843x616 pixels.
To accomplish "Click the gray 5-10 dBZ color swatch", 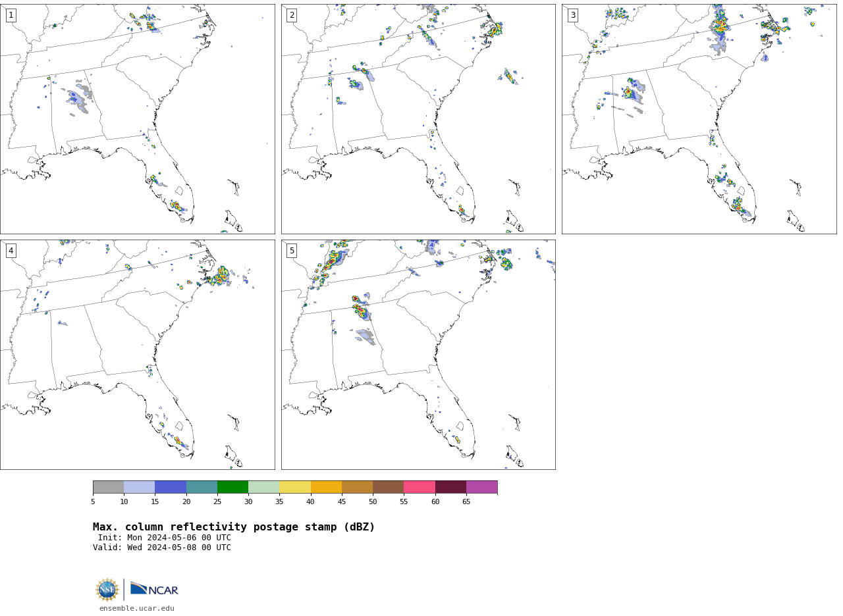I will (x=108, y=487).
